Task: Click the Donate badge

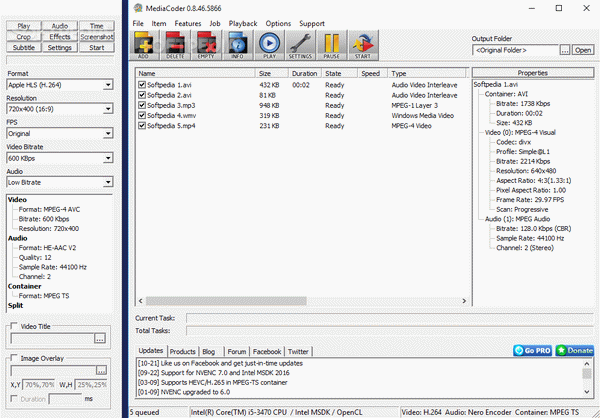Action: click(575, 350)
